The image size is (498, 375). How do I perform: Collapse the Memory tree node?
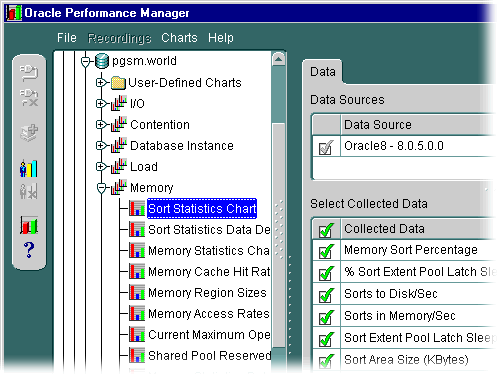pos(101,188)
